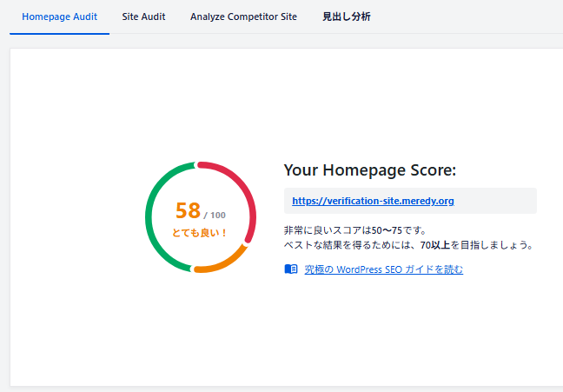Open the 究極の WordPress SEO ガイドを読む link
The image size is (563, 392).
point(383,269)
